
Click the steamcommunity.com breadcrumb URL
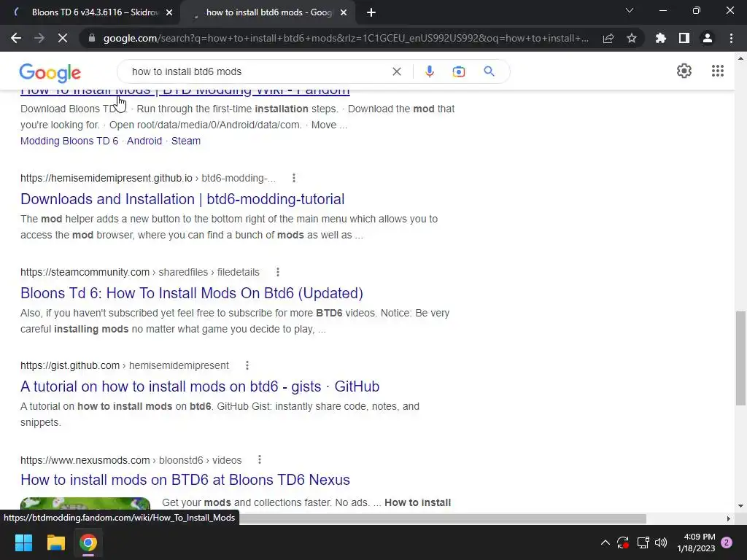pos(139,272)
